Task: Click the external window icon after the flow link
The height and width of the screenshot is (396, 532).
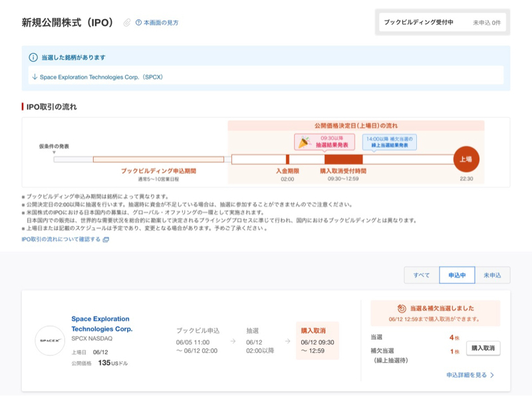Action: click(x=106, y=240)
